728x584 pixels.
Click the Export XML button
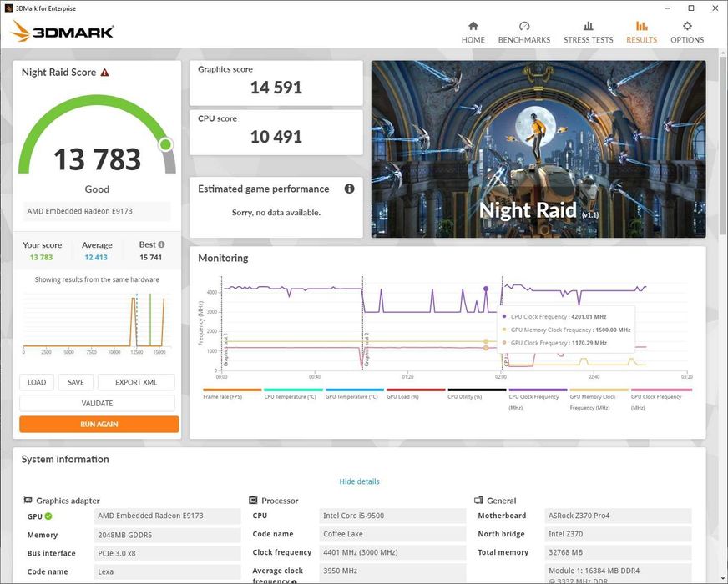(x=136, y=382)
